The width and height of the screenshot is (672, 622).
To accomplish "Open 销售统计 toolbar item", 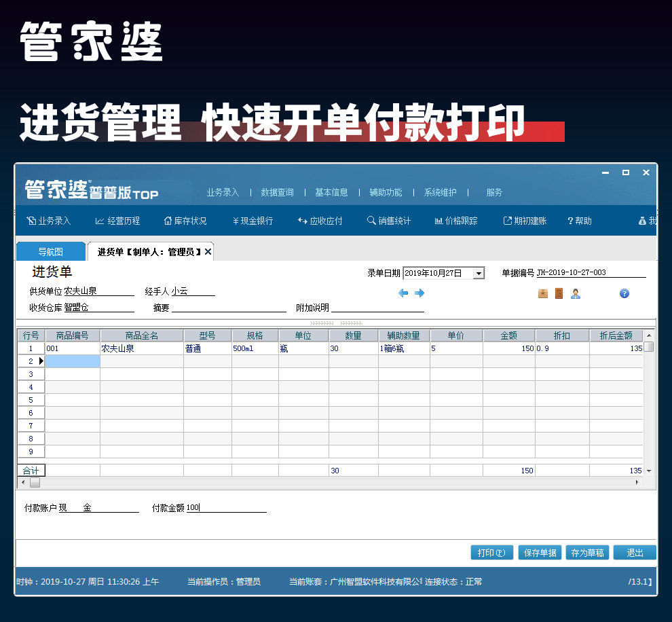I will point(389,221).
